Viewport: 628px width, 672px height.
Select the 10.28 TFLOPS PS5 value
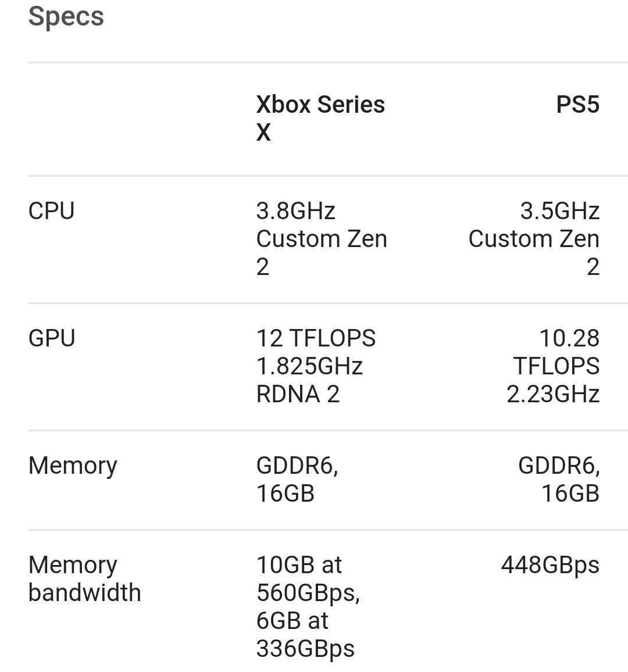pos(556,352)
